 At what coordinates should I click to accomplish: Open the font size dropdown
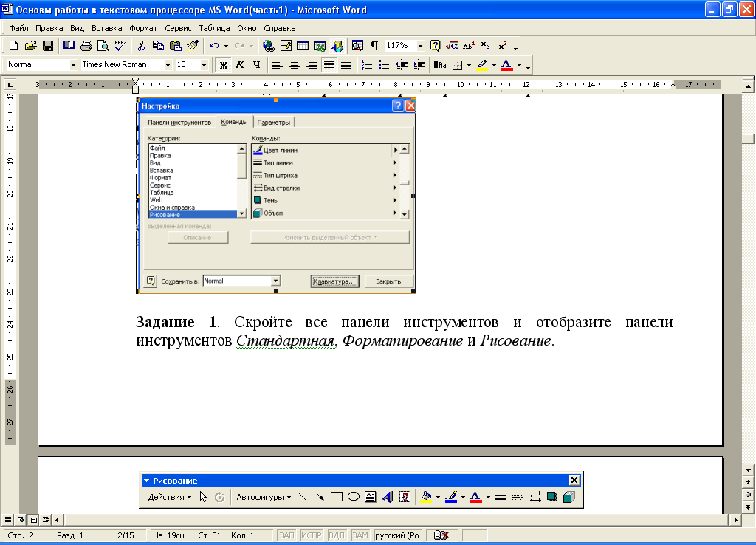click(204, 65)
